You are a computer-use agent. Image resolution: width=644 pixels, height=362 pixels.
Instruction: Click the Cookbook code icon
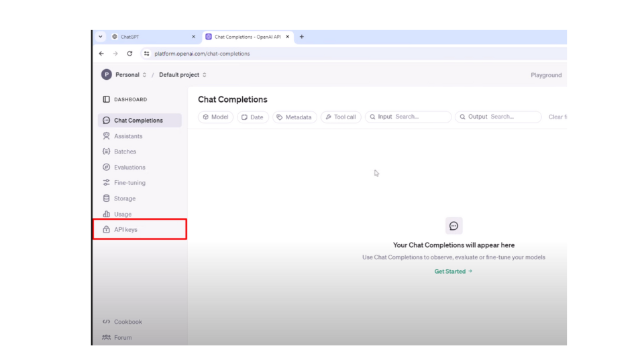(107, 322)
